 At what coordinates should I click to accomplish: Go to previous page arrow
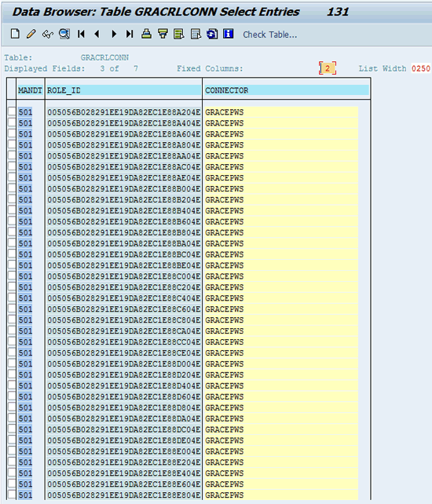[97, 34]
